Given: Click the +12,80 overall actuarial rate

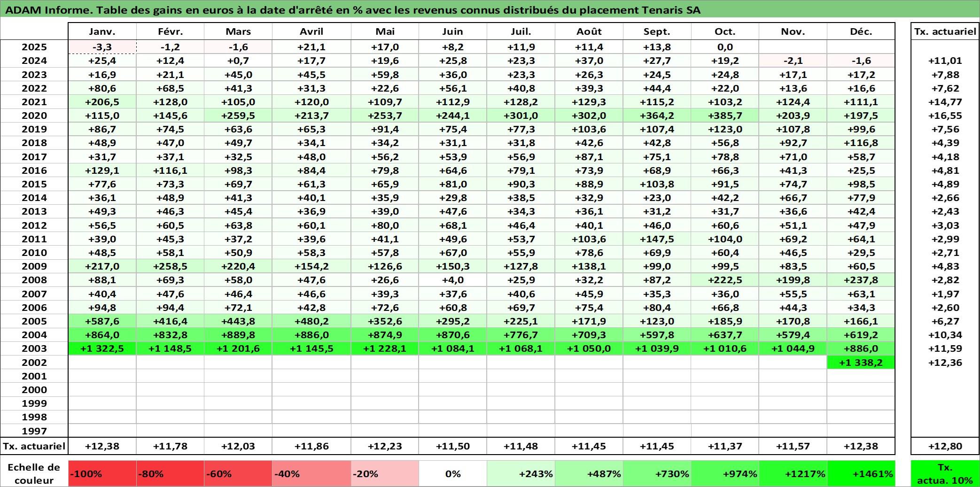Looking at the screenshot, I should click(945, 446).
